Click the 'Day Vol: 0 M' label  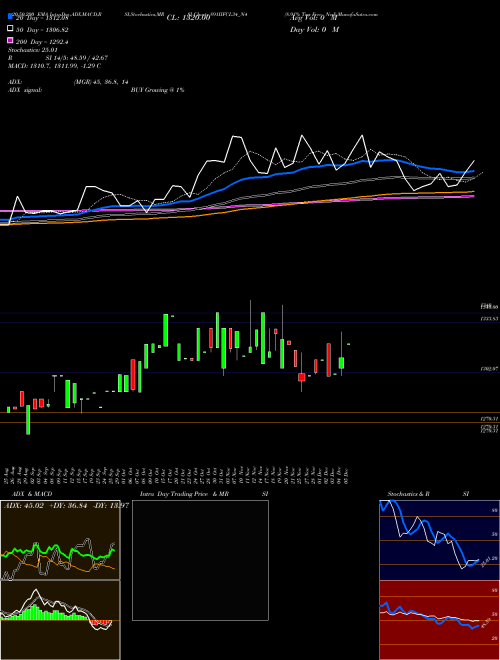[314, 30]
